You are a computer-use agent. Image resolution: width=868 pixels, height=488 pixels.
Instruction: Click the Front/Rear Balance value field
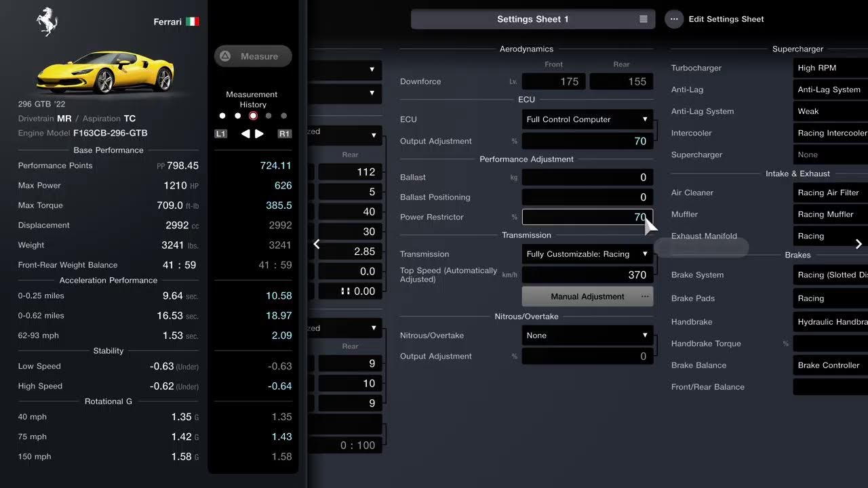(831, 387)
